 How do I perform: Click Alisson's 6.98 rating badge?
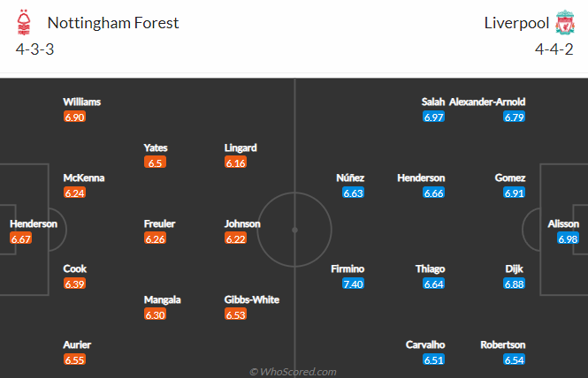pyautogui.click(x=568, y=238)
